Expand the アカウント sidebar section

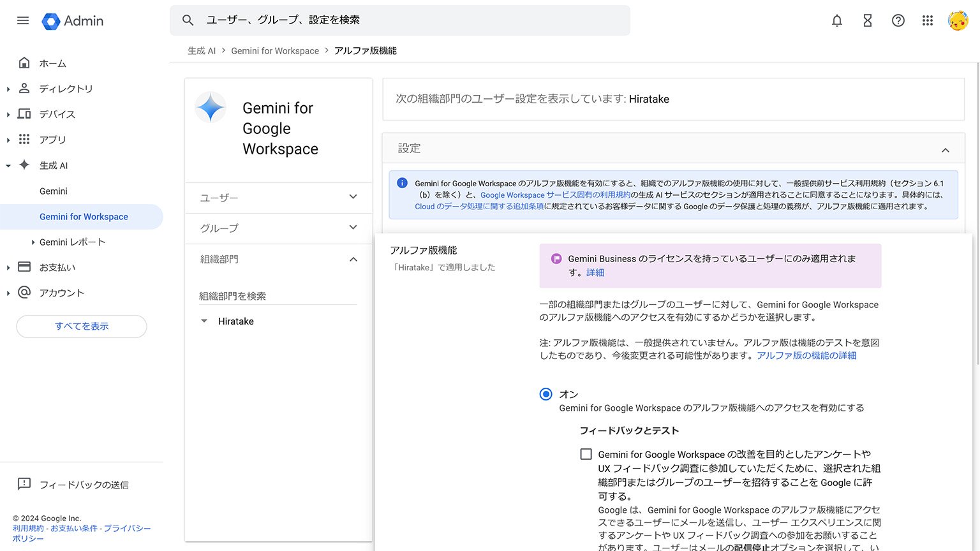[x=8, y=293]
